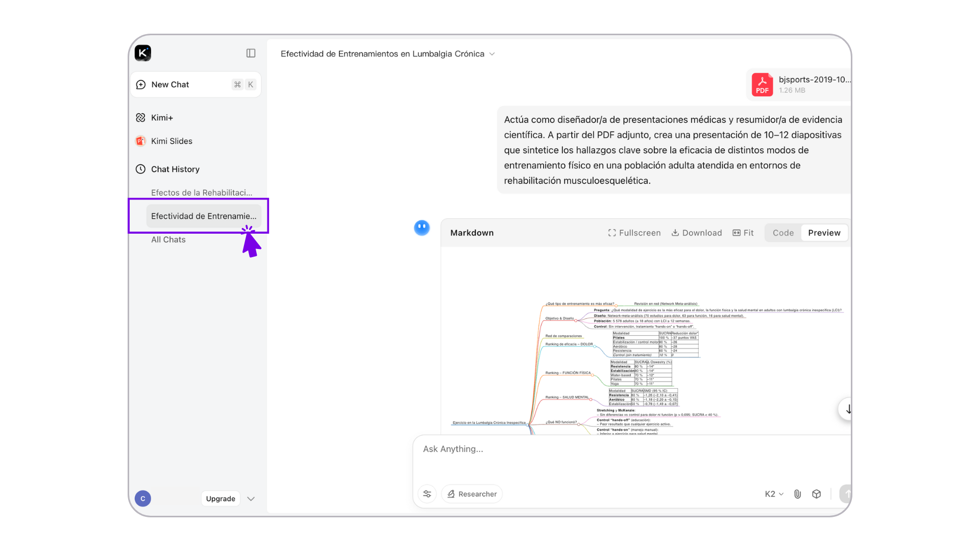Expand the chat title dropdown chevron
Image resolution: width=980 pixels, height=551 pixels.
pyautogui.click(x=492, y=54)
